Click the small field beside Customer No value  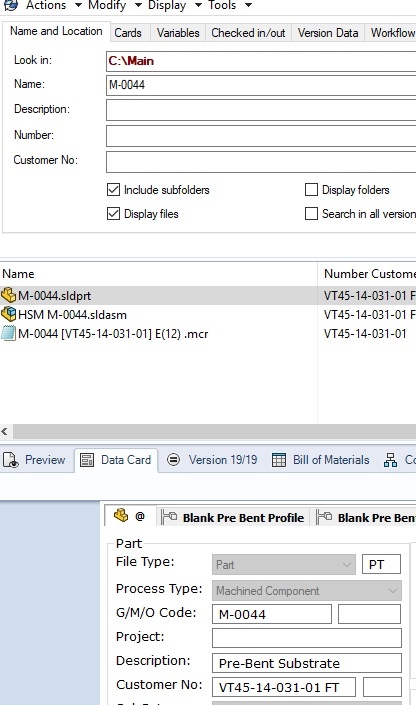click(382, 687)
